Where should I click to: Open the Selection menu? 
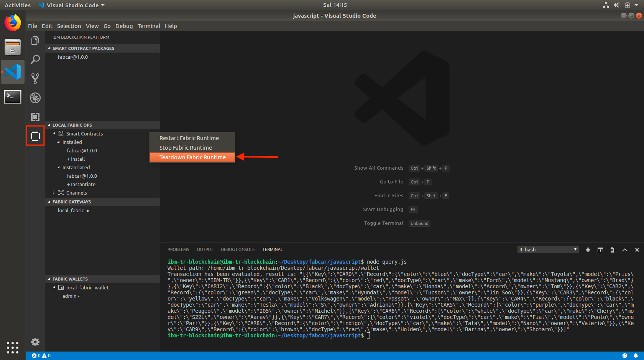tap(69, 26)
